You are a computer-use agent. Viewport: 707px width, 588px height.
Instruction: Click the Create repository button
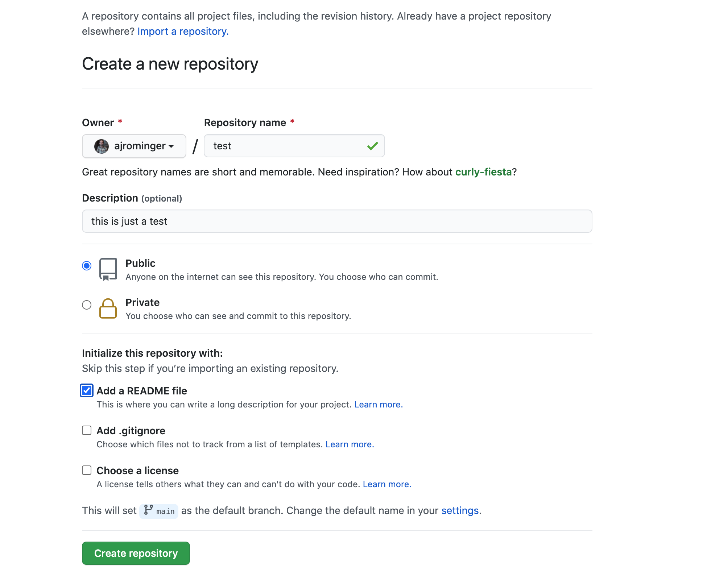click(x=136, y=553)
